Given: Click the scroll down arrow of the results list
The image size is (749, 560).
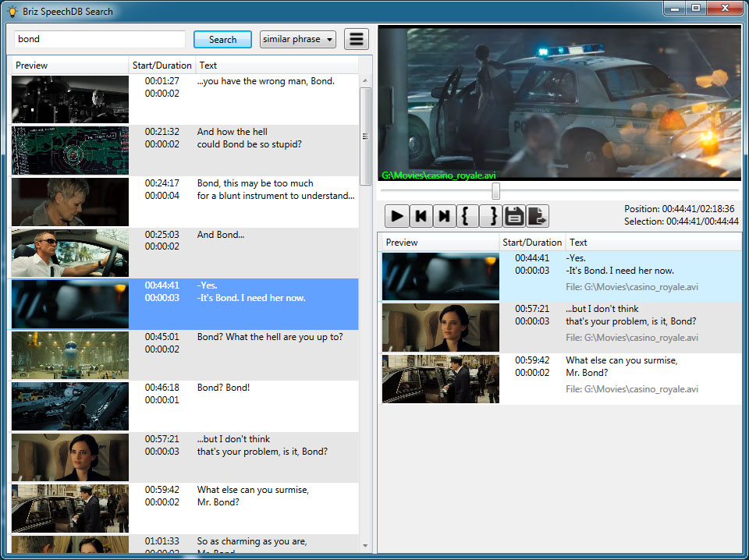Looking at the screenshot, I should 365,546.
